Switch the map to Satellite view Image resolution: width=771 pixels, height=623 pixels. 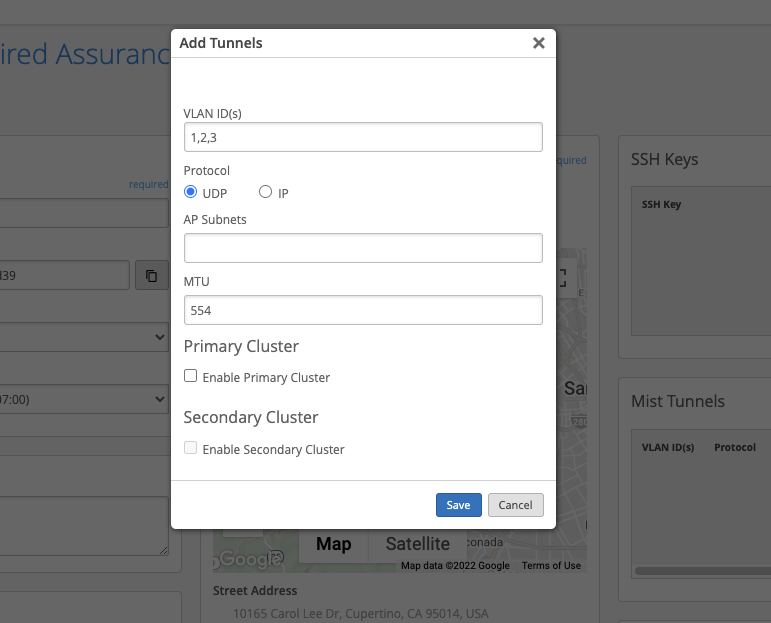tap(417, 544)
